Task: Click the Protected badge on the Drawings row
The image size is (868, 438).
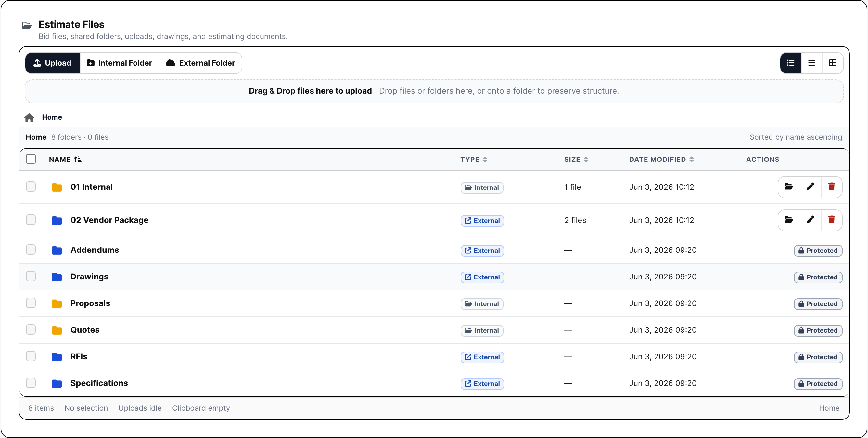Action: coord(818,277)
